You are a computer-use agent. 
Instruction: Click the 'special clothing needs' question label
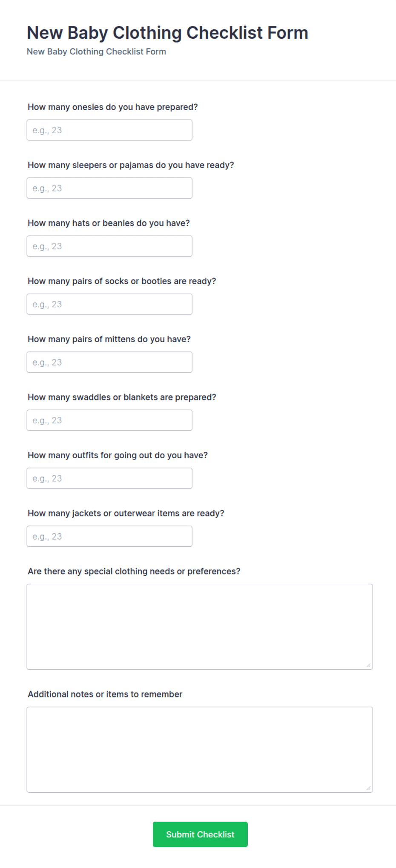tap(134, 571)
